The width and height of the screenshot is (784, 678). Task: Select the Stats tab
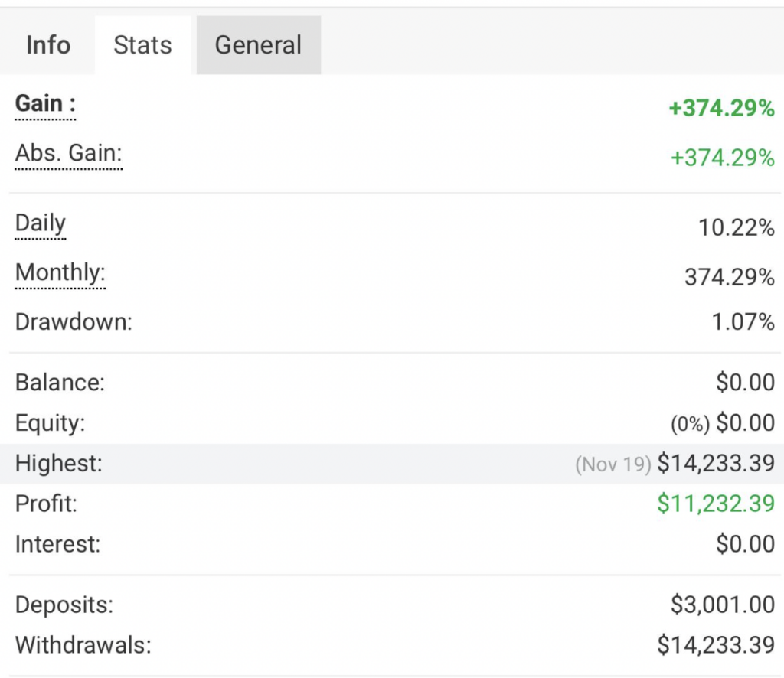[x=142, y=45]
